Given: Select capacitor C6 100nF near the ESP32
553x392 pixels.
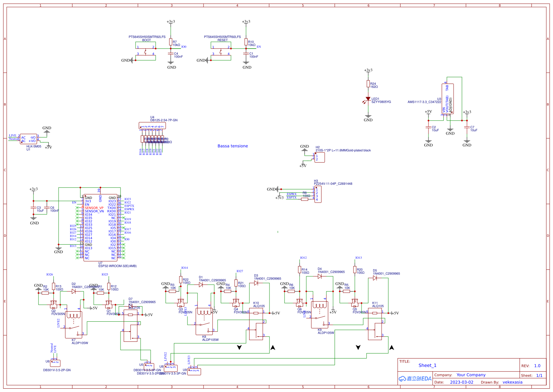Looking at the screenshot, I should click(x=47, y=208).
